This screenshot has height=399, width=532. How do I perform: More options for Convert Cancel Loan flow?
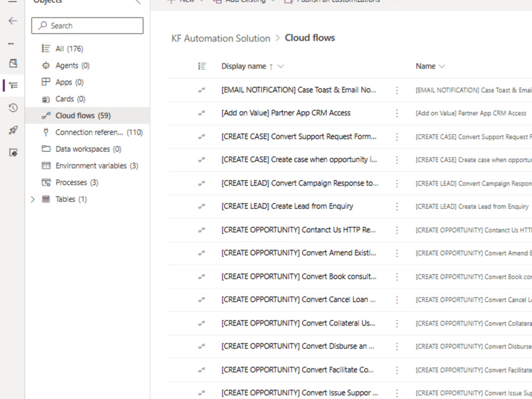tap(397, 300)
